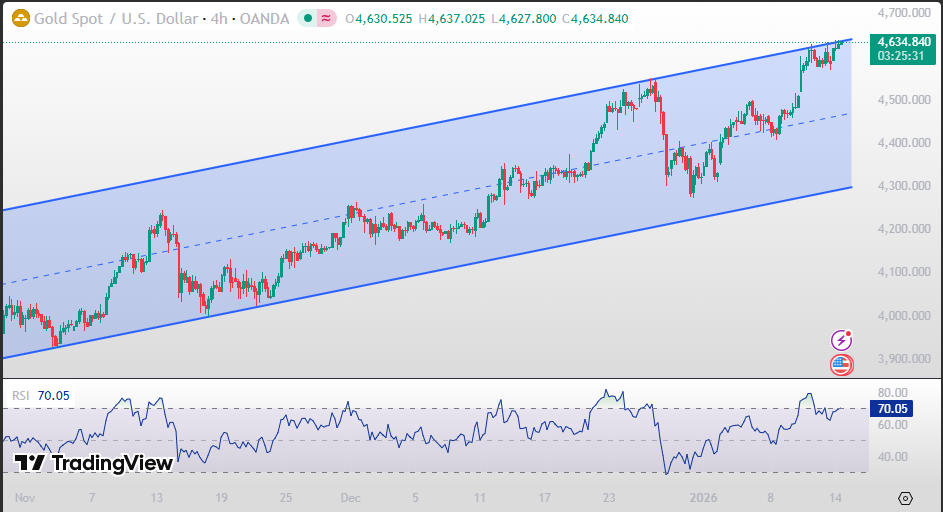Click the pink approximate-data indicator icon
Image resolution: width=943 pixels, height=512 pixels.
click(326, 18)
